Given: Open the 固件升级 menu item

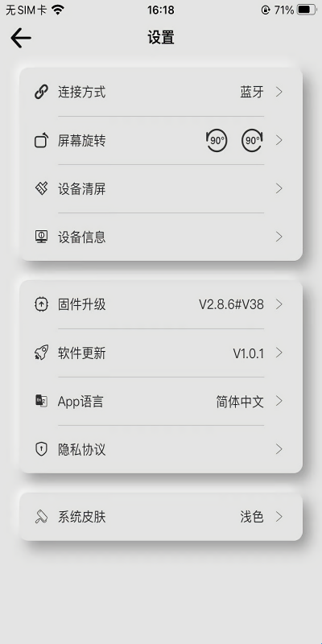Looking at the screenshot, I should 161,305.
